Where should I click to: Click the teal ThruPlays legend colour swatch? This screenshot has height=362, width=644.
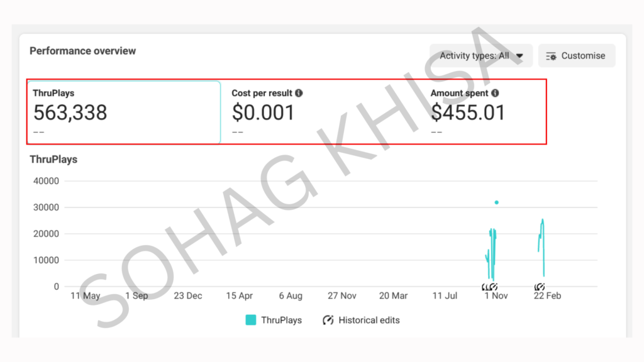tap(251, 321)
